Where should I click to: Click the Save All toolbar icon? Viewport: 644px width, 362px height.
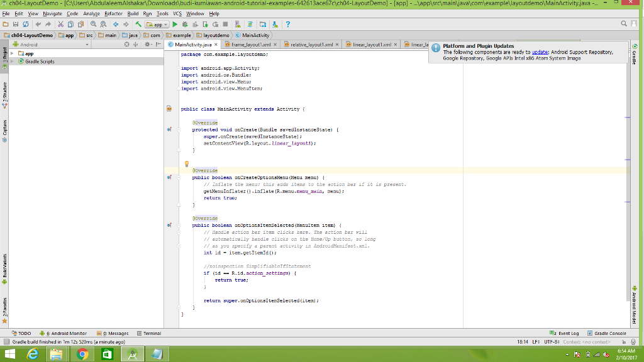click(16, 25)
